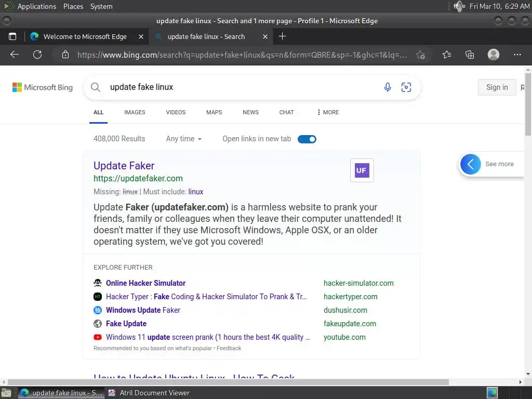The height and width of the screenshot is (399, 532).
Task: Switch to the VIDEOS search tab
Action: coord(176,112)
